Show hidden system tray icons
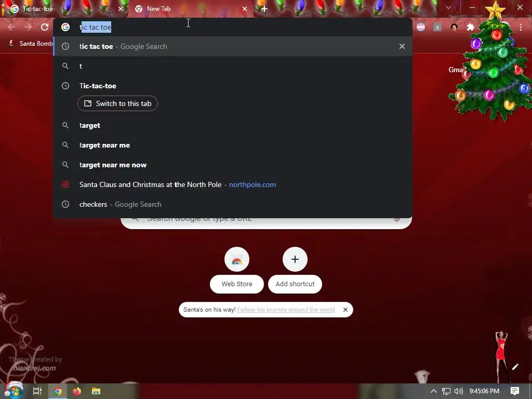532x399 pixels. [x=433, y=391]
